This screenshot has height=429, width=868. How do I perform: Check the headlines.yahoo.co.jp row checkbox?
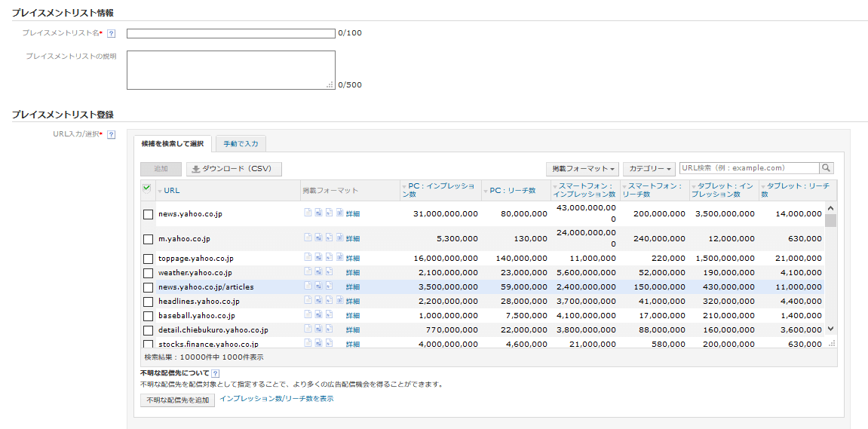click(x=148, y=302)
